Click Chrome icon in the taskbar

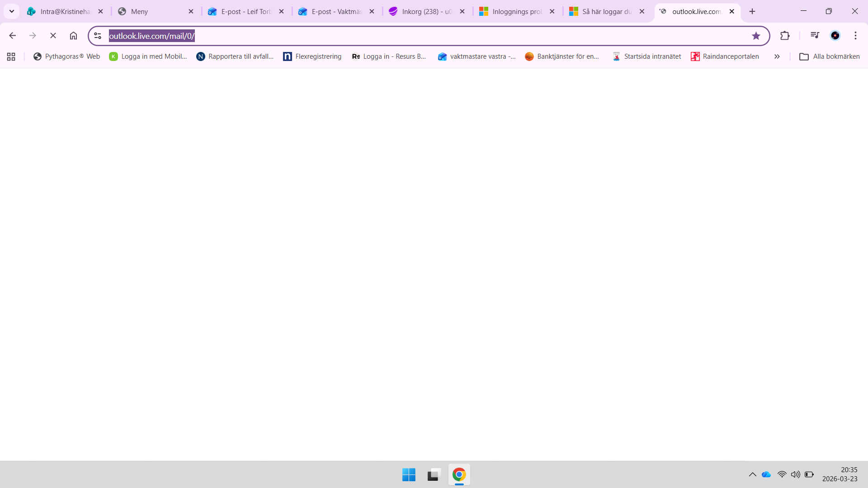coord(459,474)
